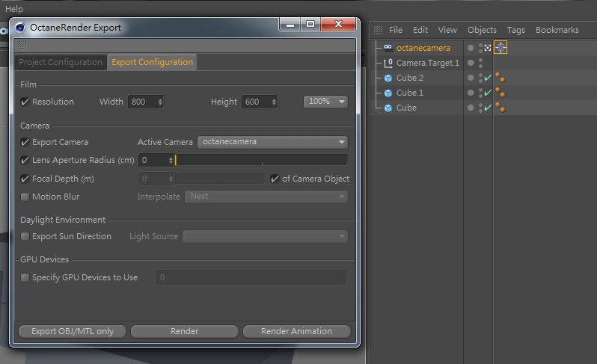
Task: Click the protection tag icon on octanecamera
Action: pos(488,48)
